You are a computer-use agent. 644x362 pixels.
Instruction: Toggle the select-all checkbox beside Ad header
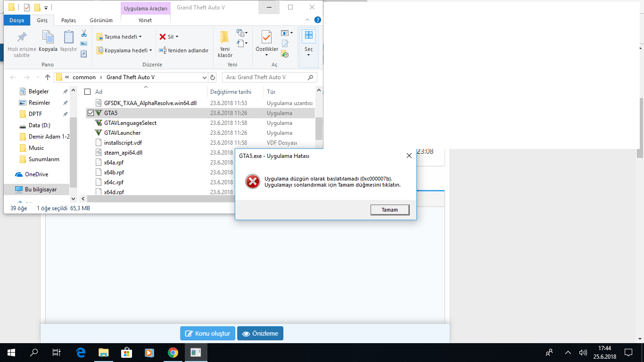click(87, 92)
